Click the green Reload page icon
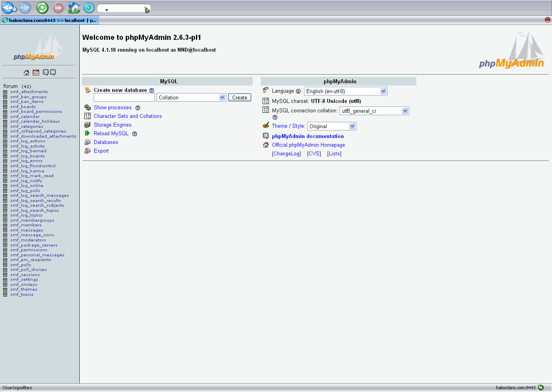The height and width of the screenshot is (392, 552). 43,7
